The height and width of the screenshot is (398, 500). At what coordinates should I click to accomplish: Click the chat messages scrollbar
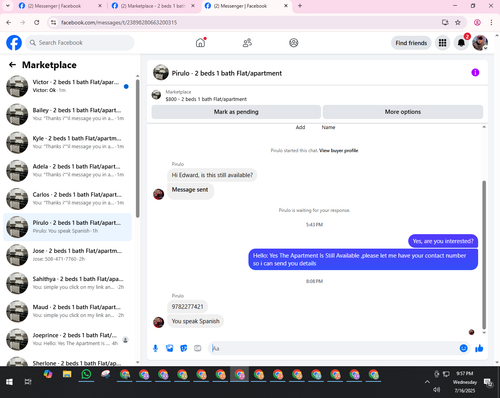click(484, 255)
